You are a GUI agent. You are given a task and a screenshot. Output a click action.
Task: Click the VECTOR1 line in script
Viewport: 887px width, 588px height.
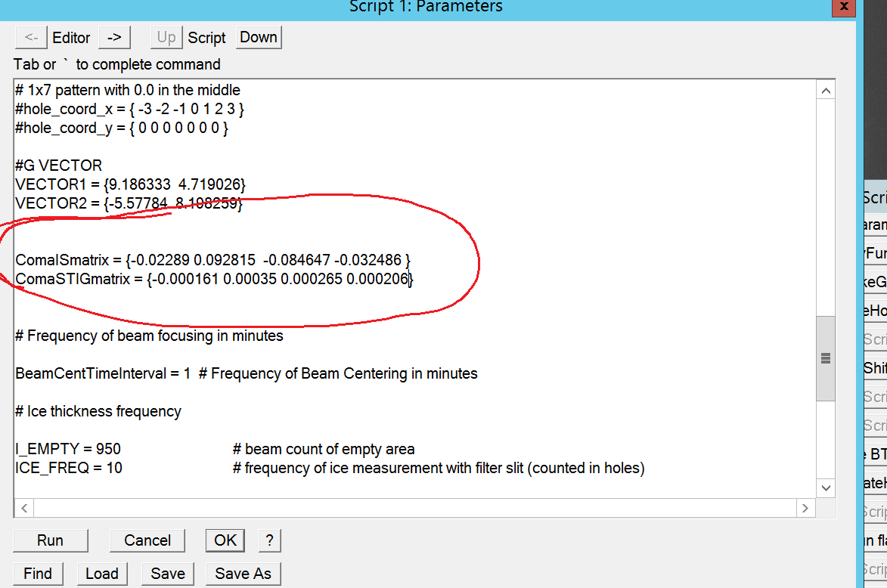131,184
